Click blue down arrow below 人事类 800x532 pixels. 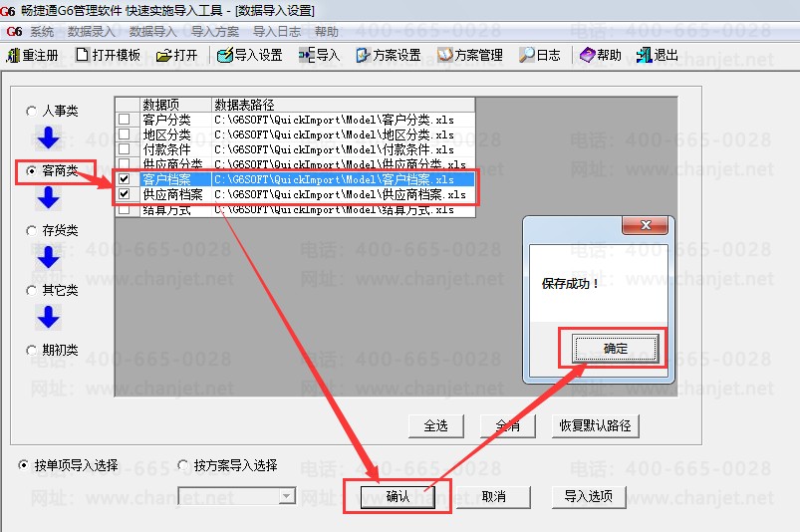(49, 137)
